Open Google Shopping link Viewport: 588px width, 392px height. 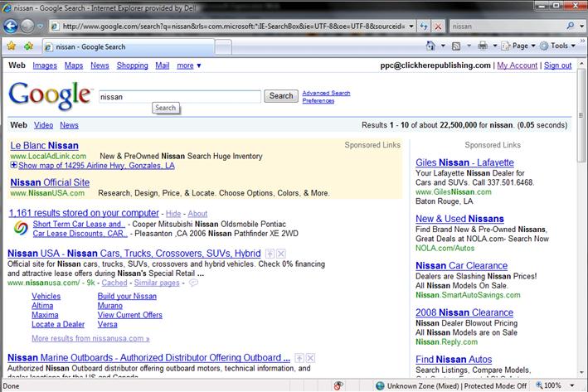pyautogui.click(x=132, y=65)
